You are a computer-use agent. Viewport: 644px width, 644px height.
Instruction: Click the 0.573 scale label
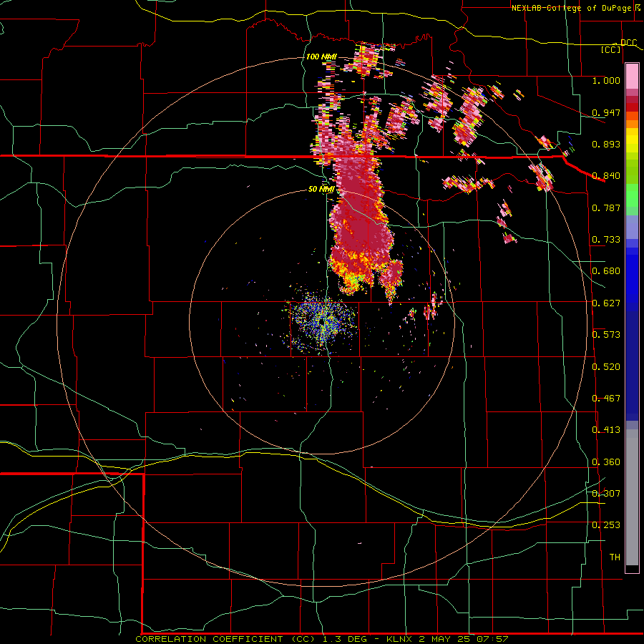point(606,335)
